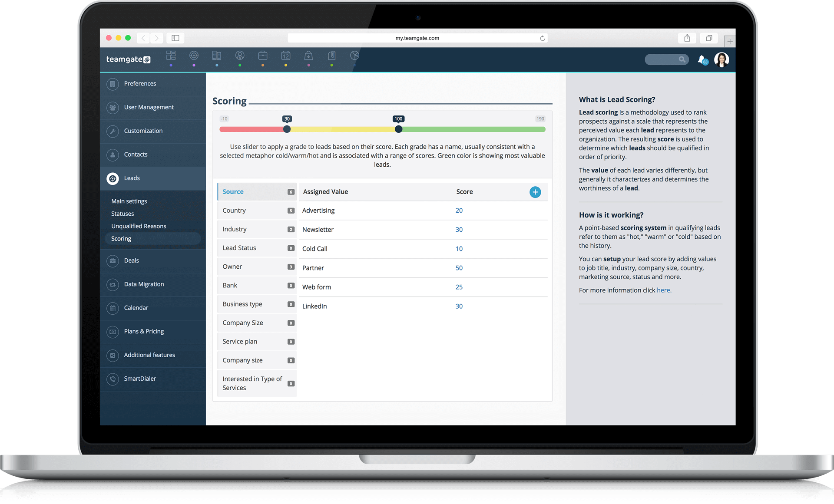Select Scoring under Leads menu

121,238
